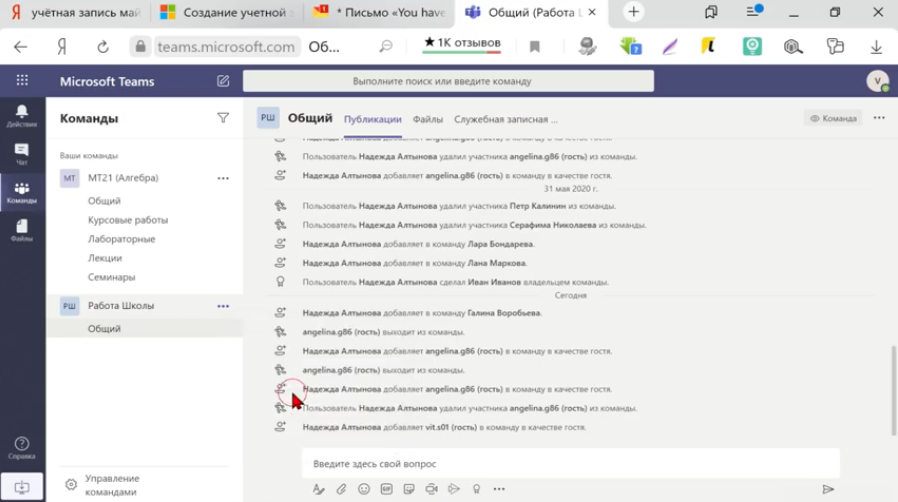
Task: Click the Teams search command box
Action: 448,81
